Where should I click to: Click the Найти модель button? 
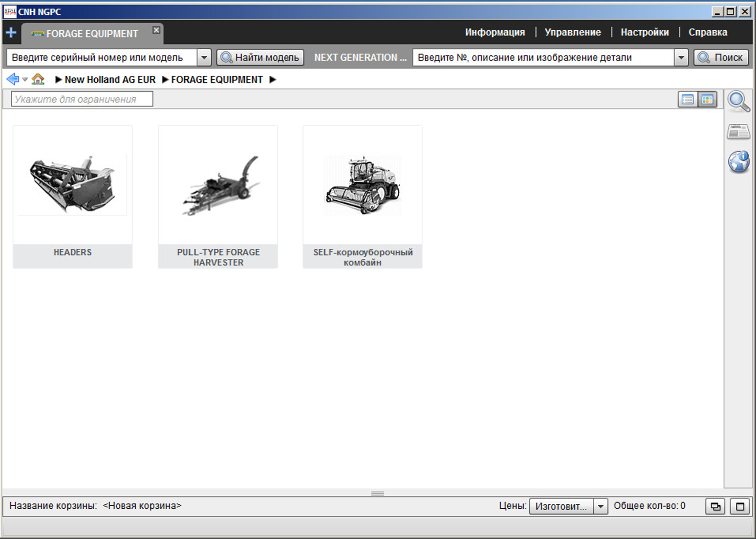click(x=260, y=58)
